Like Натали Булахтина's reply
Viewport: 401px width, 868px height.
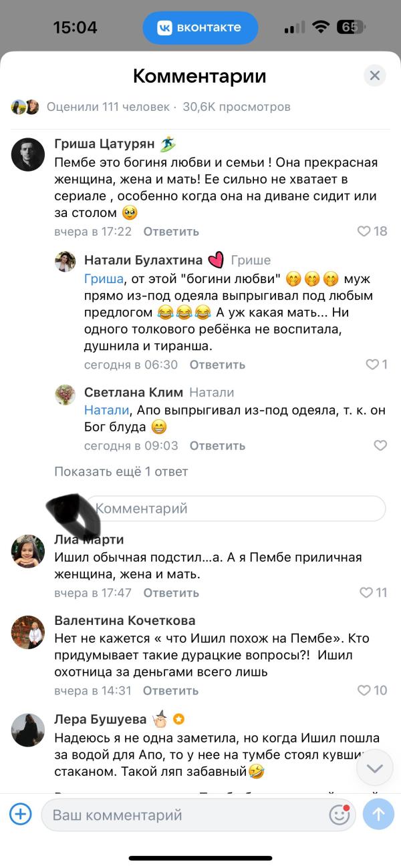coord(372,365)
